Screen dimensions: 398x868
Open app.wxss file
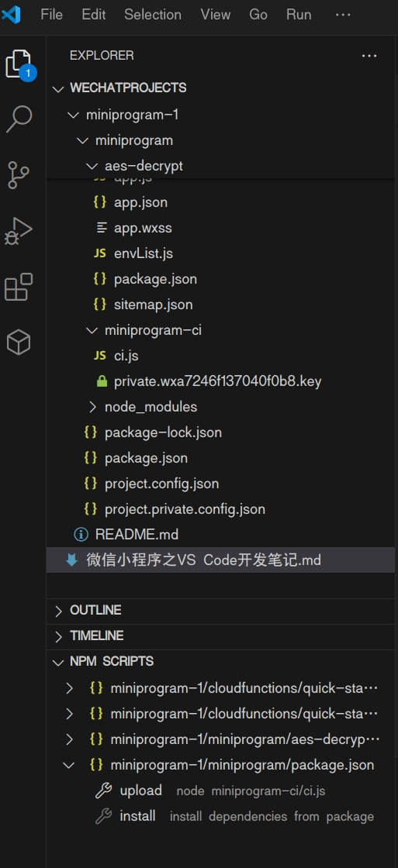click(x=142, y=228)
